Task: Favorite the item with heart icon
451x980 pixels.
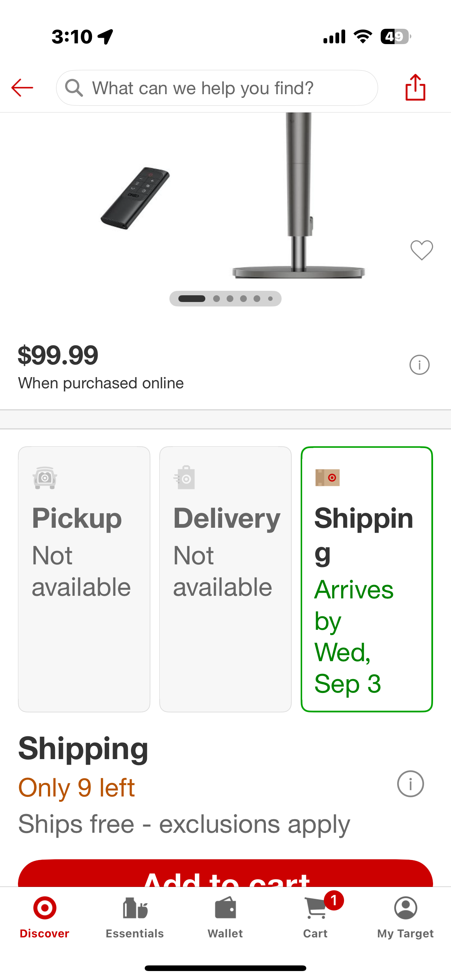Action: 422,250
